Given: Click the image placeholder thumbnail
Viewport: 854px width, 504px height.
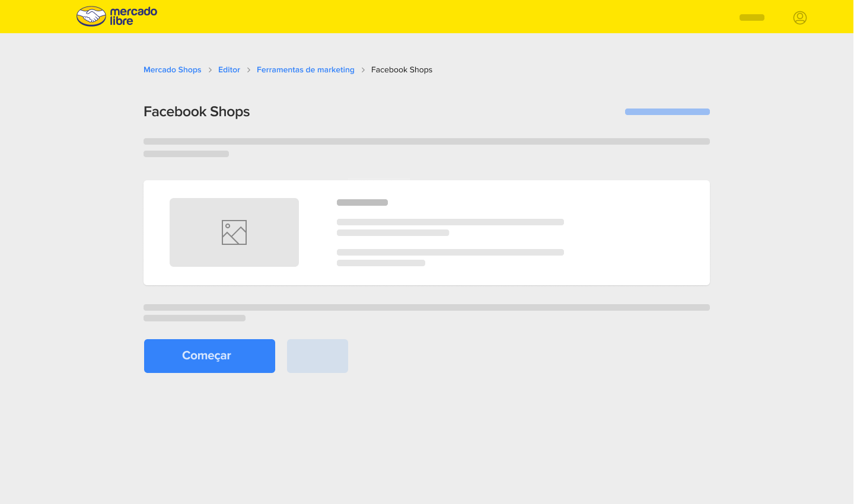Looking at the screenshot, I should tap(234, 232).
